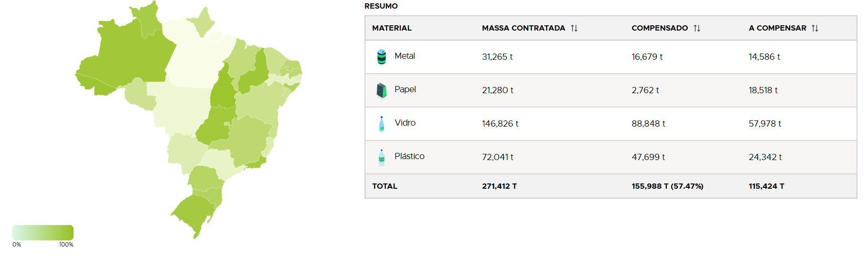
Task: Select the Material column header
Action: pos(392,28)
